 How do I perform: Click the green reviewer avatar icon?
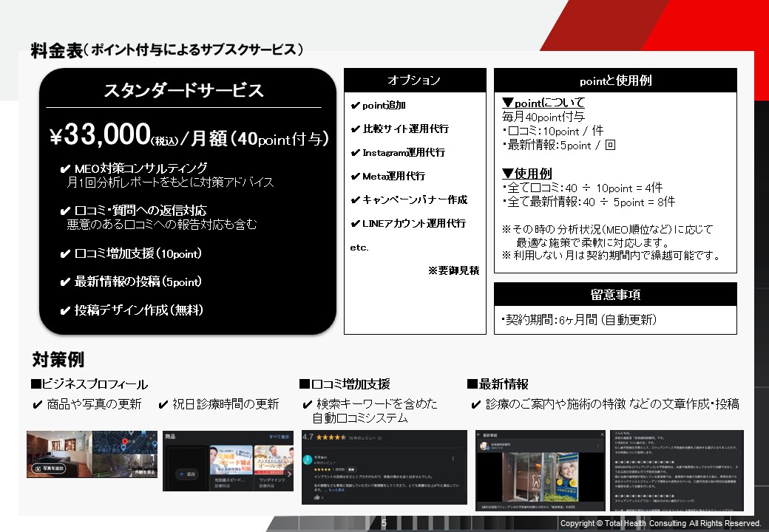pyautogui.click(x=308, y=460)
